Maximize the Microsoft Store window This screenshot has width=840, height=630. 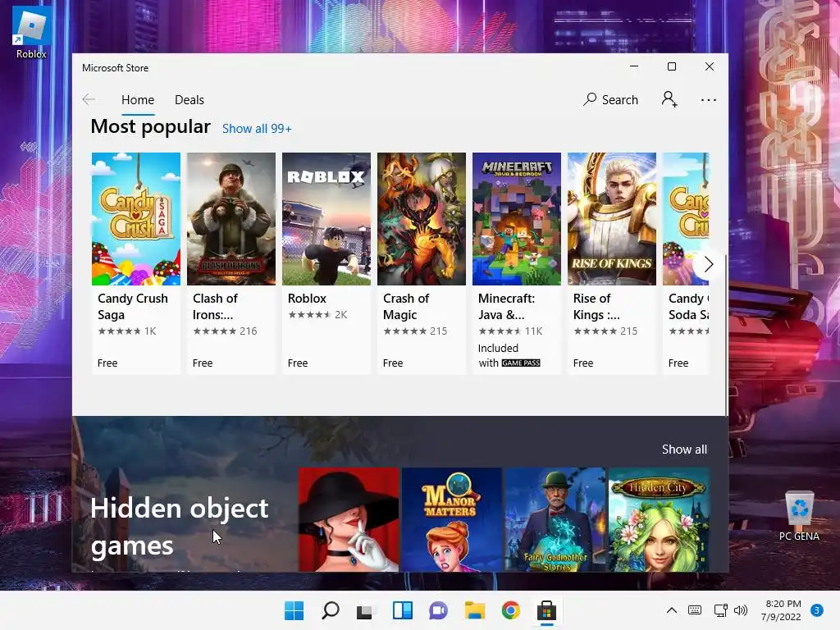(x=672, y=66)
